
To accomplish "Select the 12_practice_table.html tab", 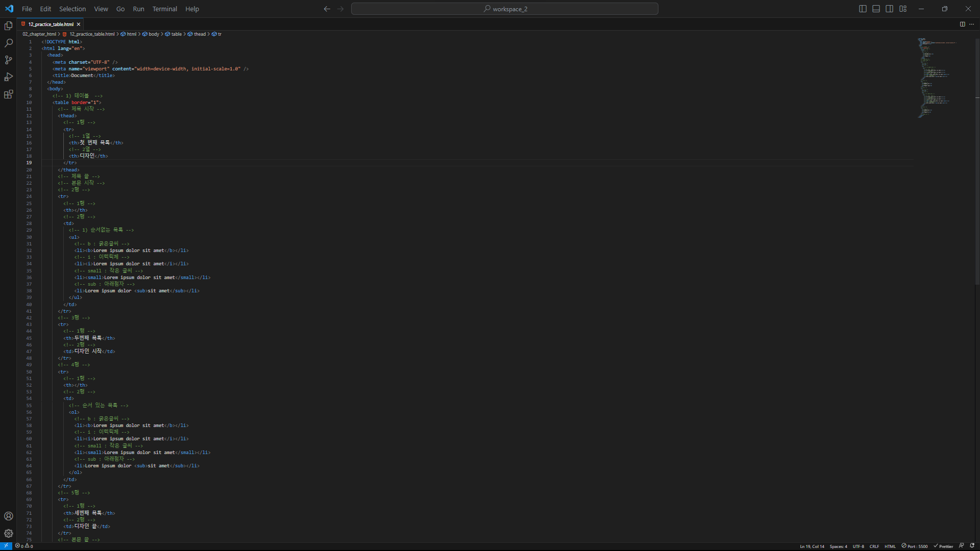I will [51, 24].
